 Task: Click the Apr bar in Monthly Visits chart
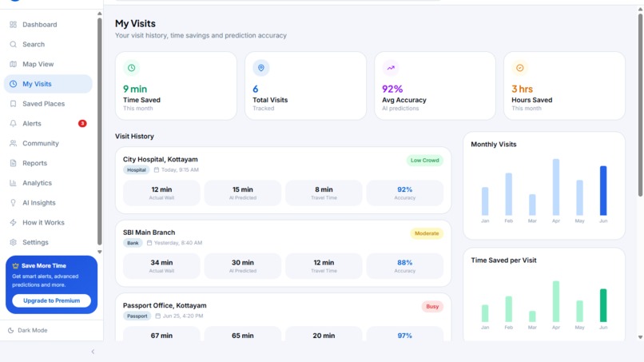tap(555, 187)
